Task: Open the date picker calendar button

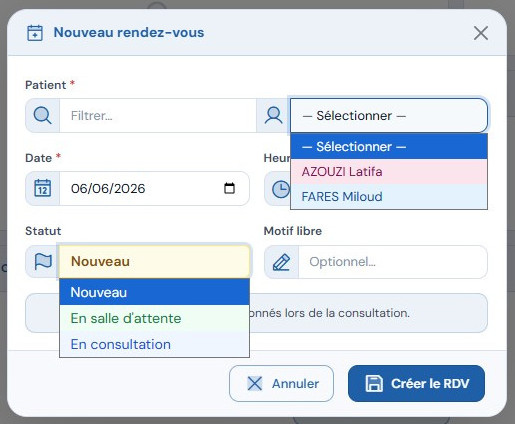Action: 229,188
